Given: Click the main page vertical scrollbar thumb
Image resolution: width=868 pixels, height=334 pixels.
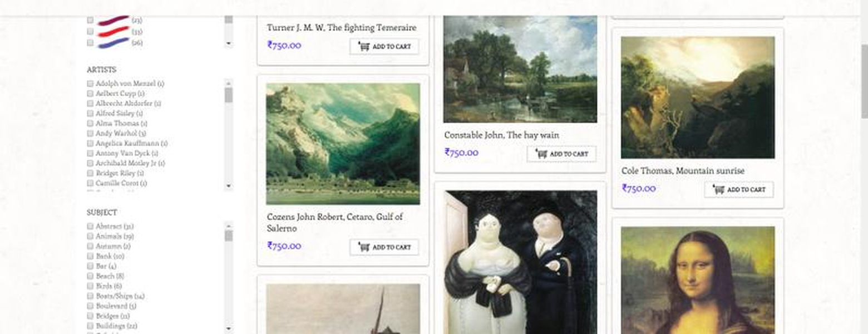Looking at the screenshot, I should (864, 81).
